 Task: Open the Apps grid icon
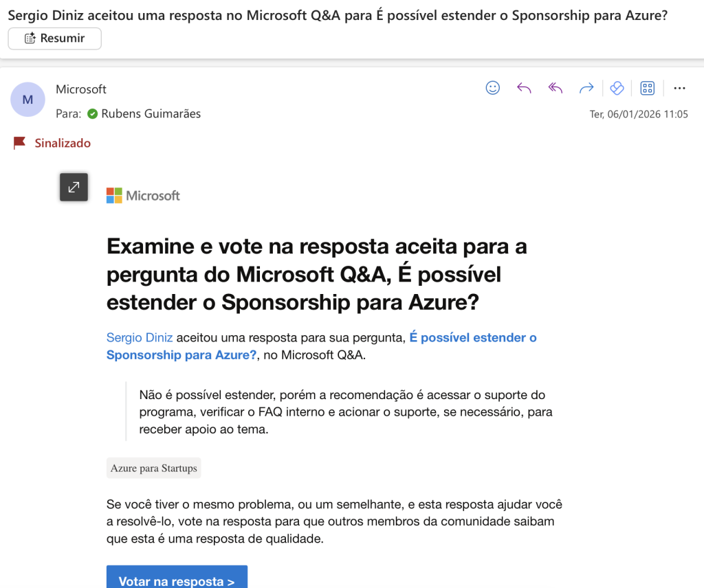[x=647, y=88]
